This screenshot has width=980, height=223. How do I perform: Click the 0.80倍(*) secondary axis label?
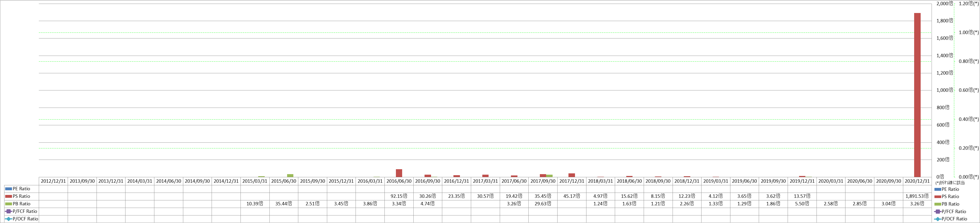(969, 61)
